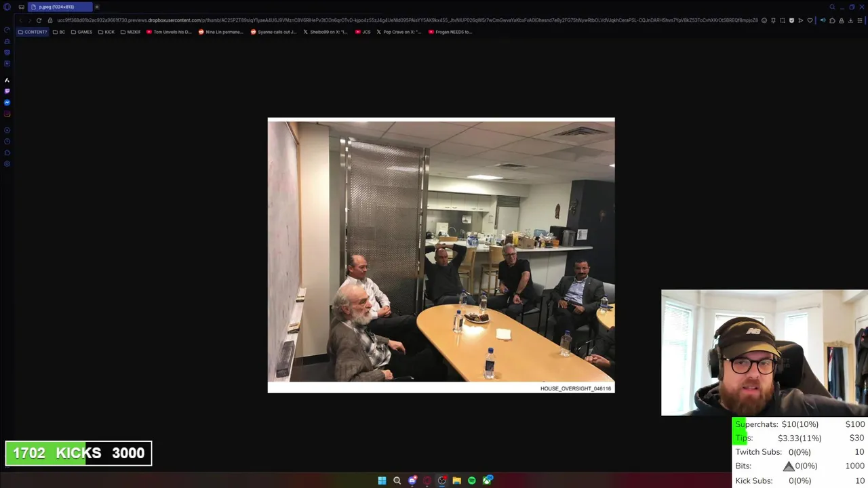Open the MIZKIF bookmarks folder
The width and height of the screenshot is (868, 488).
[130, 32]
